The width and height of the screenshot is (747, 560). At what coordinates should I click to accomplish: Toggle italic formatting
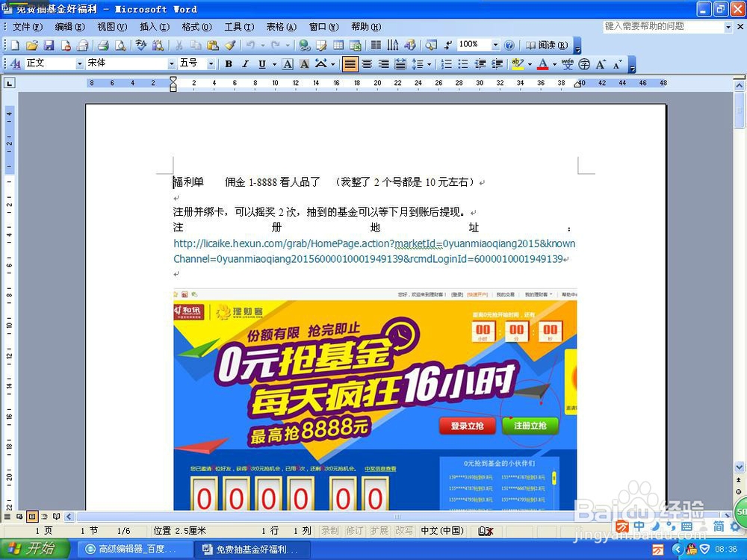point(245,63)
